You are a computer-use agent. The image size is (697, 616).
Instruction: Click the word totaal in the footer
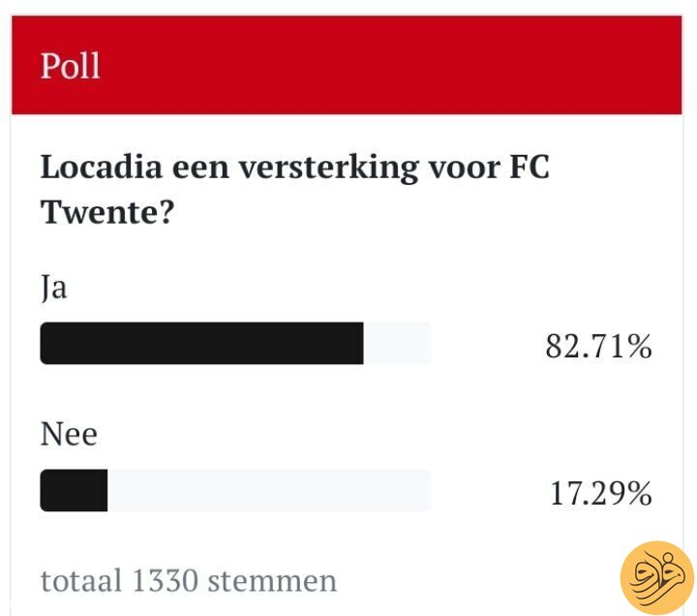pyautogui.click(x=81, y=580)
